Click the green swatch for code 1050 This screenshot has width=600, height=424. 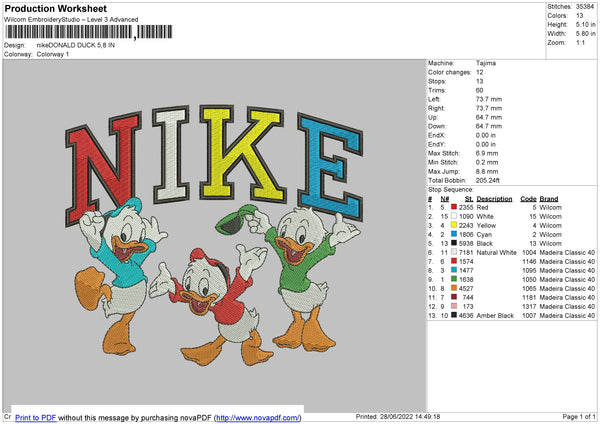454,279
